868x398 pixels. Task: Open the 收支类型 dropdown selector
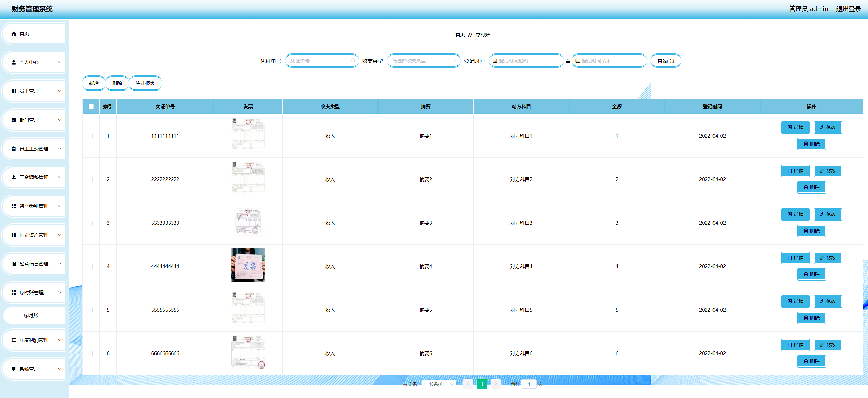[x=423, y=61]
